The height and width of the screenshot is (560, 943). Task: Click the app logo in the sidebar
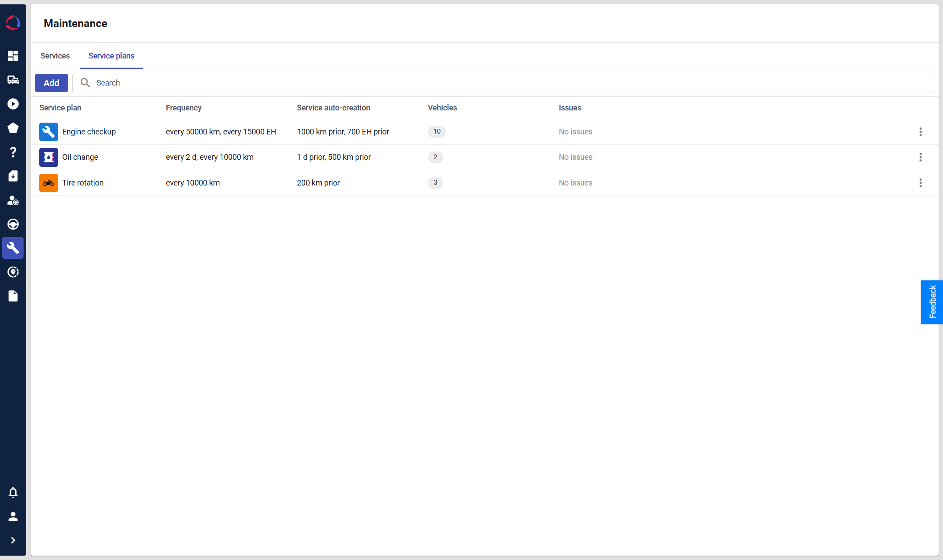(13, 23)
